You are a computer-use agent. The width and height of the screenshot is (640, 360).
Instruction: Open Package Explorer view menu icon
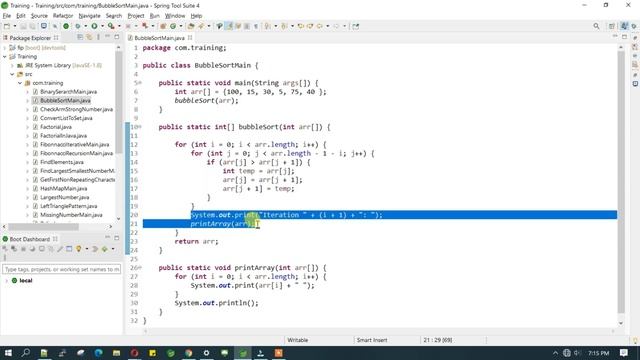98,38
